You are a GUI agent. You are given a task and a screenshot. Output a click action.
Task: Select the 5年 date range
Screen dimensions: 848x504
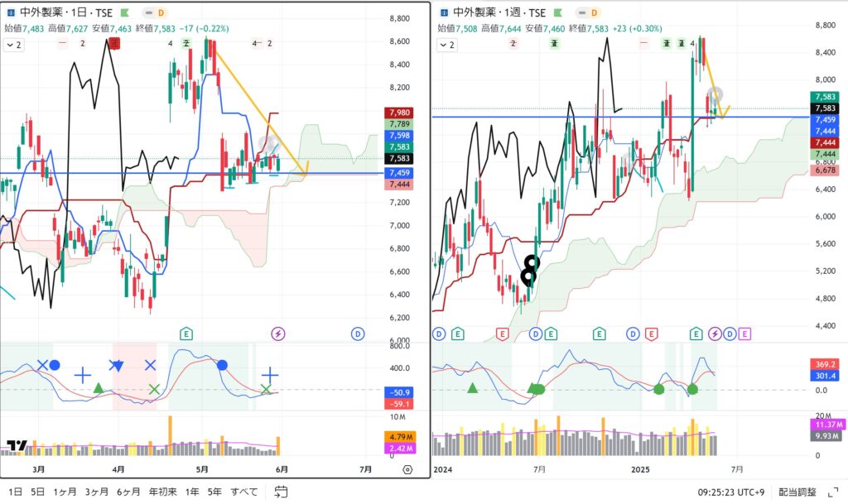coord(214,492)
